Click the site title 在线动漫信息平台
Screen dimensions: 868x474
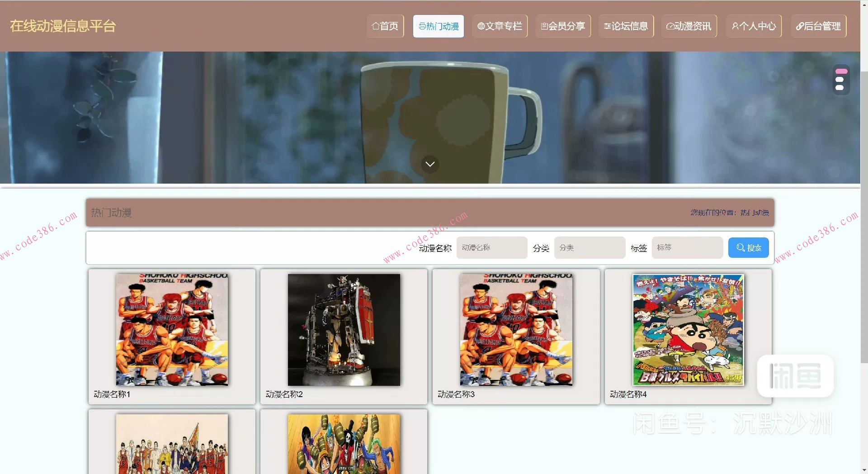coord(63,26)
